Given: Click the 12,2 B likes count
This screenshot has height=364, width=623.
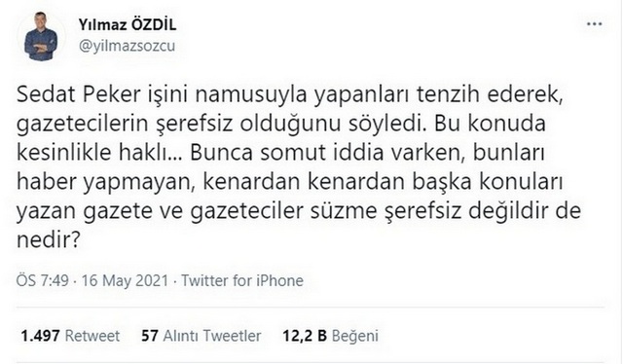Looking at the screenshot, I should [x=305, y=336].
